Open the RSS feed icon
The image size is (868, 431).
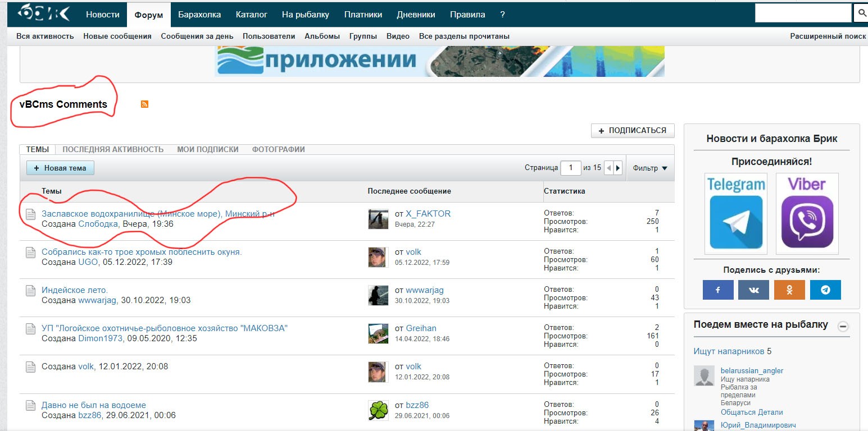click(x=144, y=104)
